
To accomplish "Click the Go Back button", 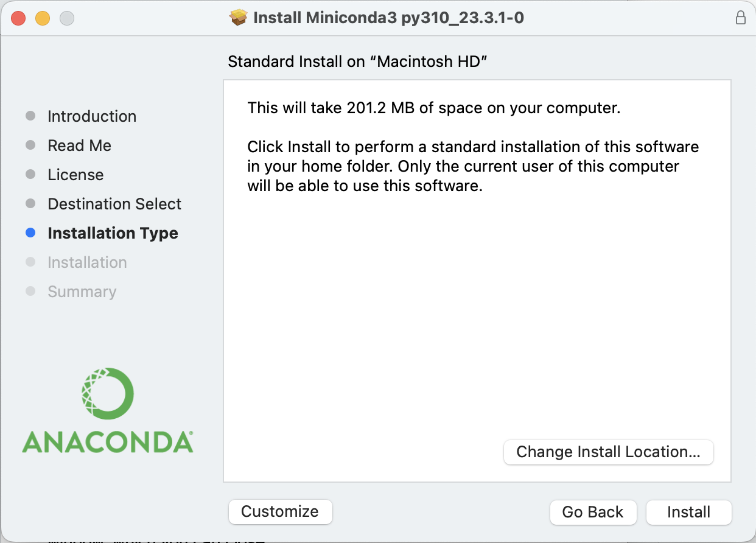I will point(593,512).
